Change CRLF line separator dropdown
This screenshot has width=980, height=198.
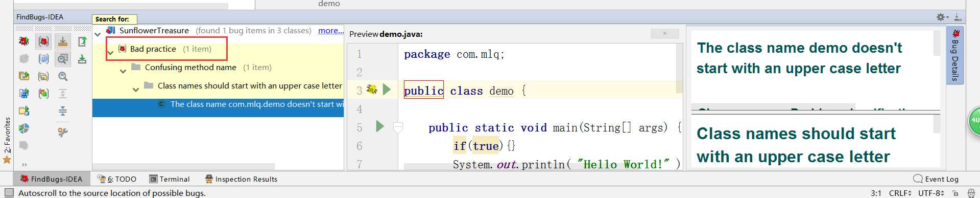click(900, 193)
